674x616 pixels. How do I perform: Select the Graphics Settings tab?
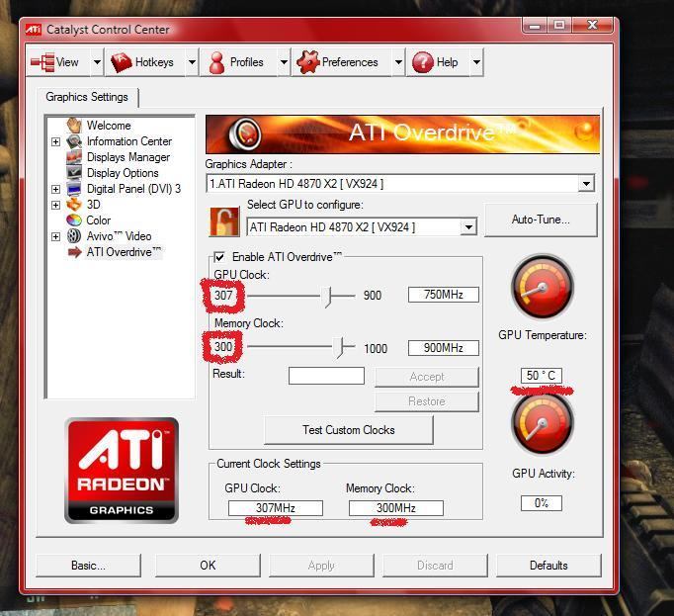point(87,97)
